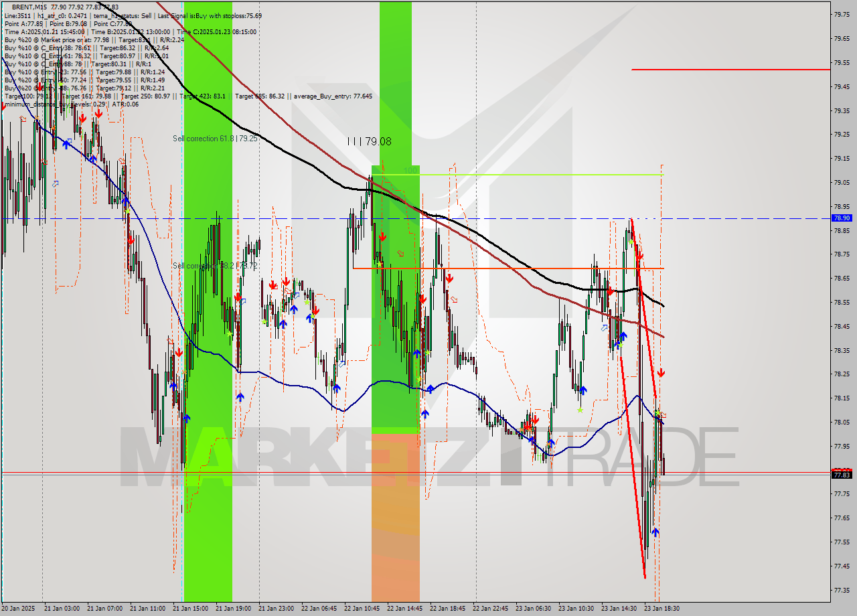Click the '21 Jan 07:00' time label
This screenshot has width=857, height=616.
[x=104, y=609]
